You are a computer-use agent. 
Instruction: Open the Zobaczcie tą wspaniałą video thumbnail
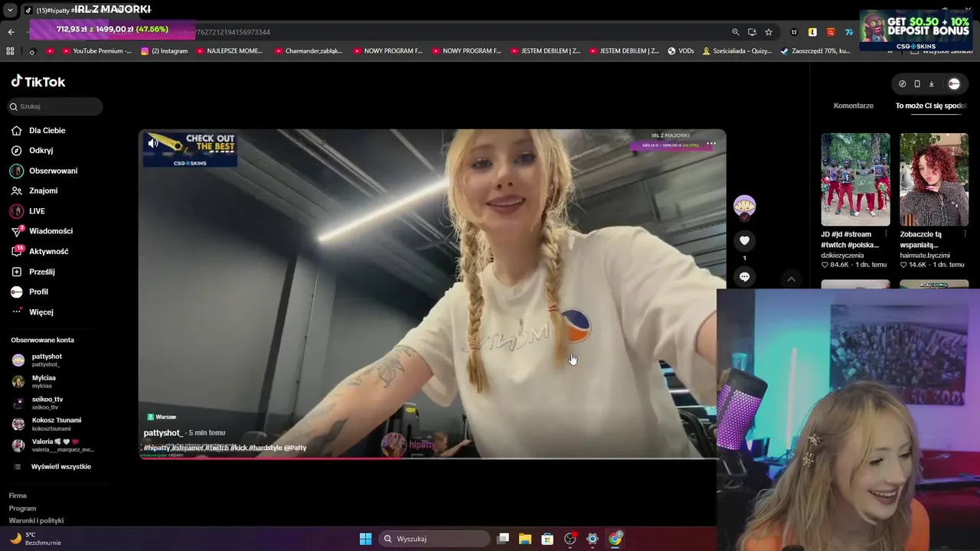[934, 179]
